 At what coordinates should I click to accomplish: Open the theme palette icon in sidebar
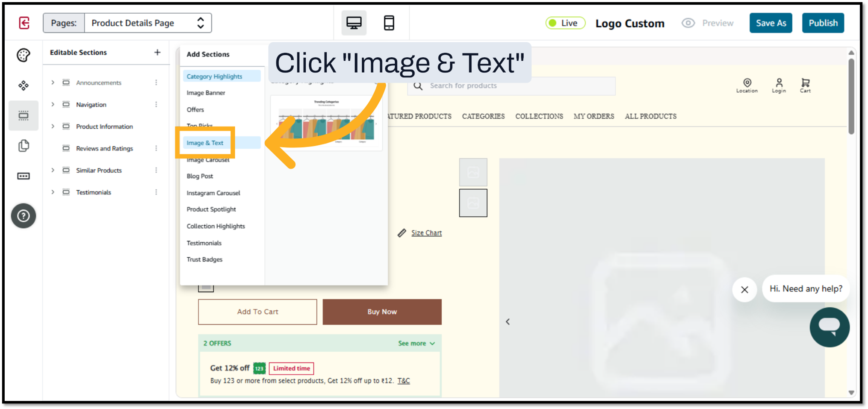pos(24,55)
